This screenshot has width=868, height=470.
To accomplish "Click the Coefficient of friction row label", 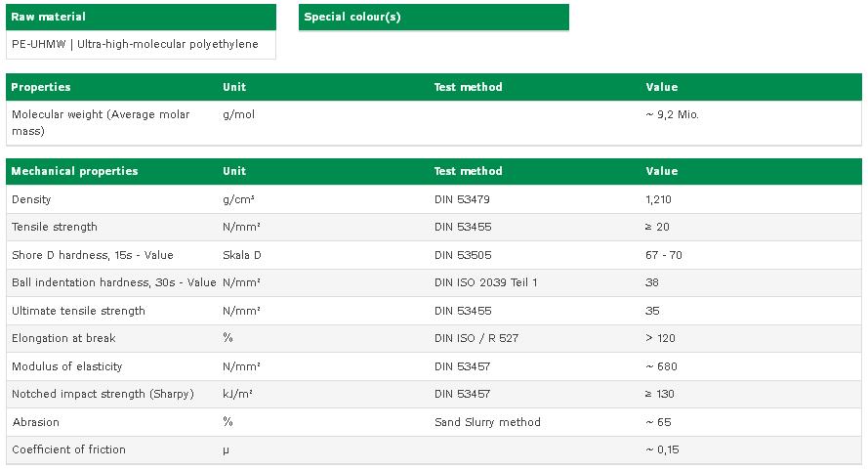I will pyautogui.click(x=68, y=449).
